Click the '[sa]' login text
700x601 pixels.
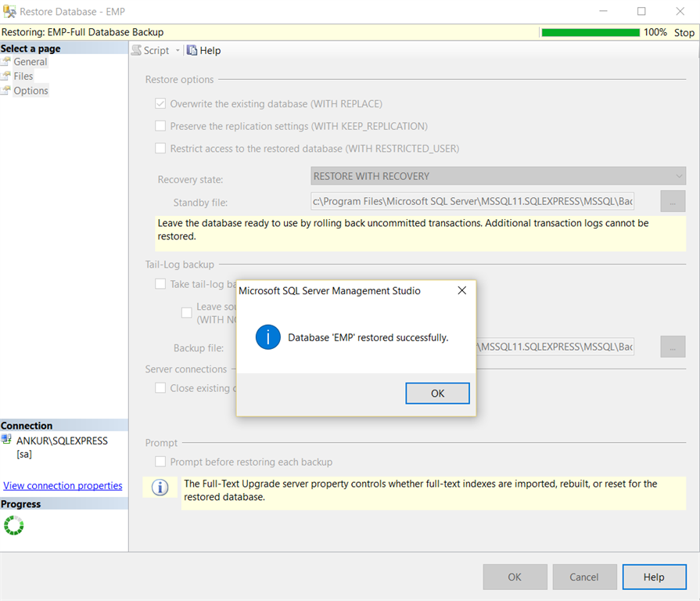24,455
